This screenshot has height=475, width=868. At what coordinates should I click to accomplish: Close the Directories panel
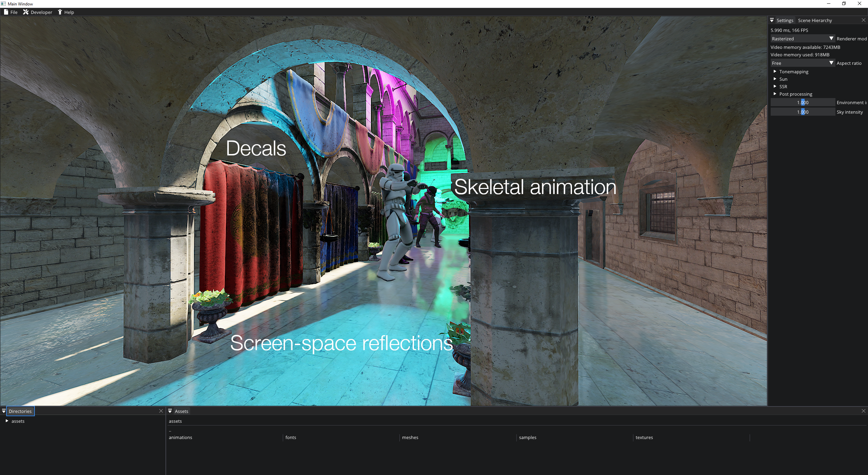(161, 411)
